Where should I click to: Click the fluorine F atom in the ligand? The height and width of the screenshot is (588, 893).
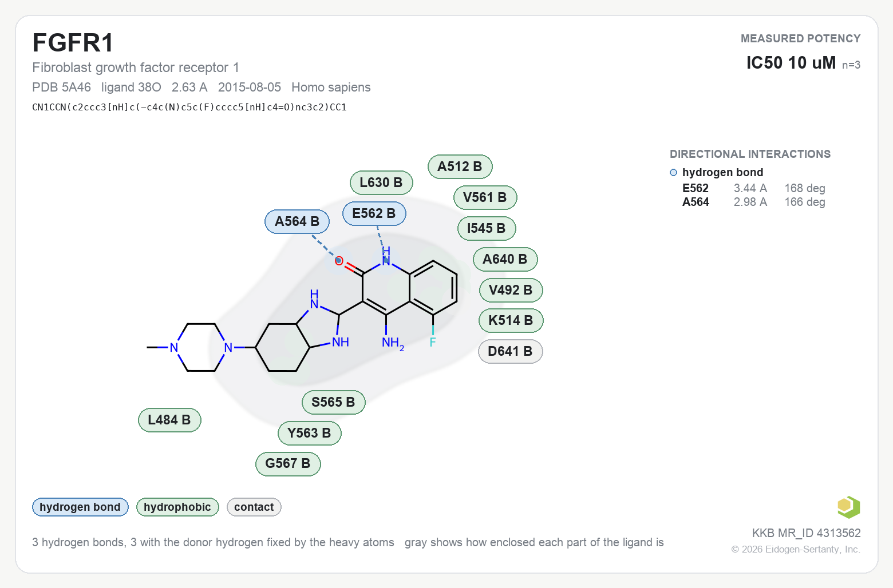tap(433, 342)
